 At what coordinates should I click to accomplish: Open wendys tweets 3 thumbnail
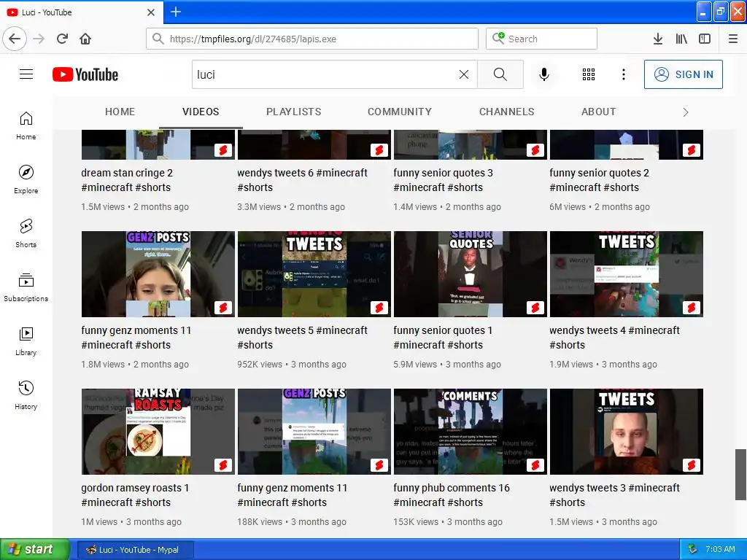pos(627,432)
